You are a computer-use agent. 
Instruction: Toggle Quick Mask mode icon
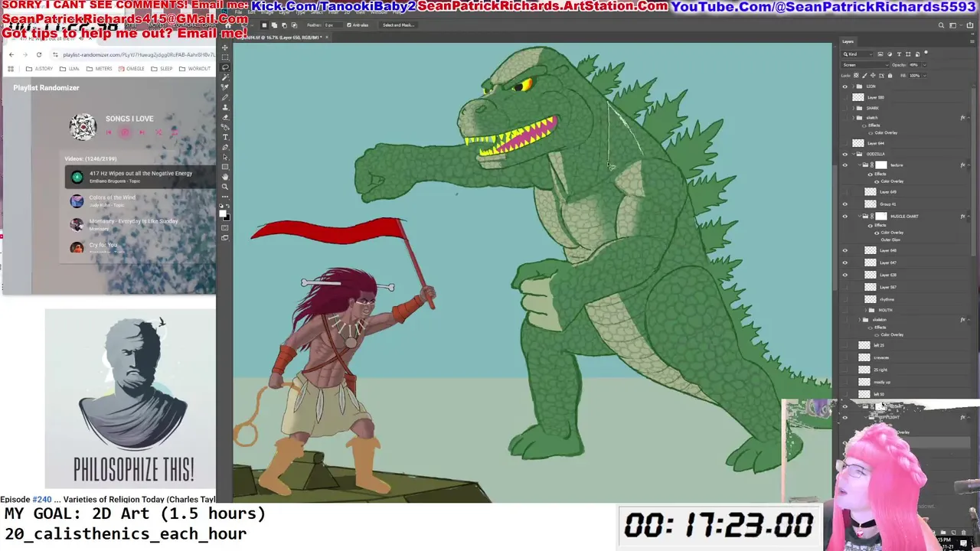click(x=225, y=227)
